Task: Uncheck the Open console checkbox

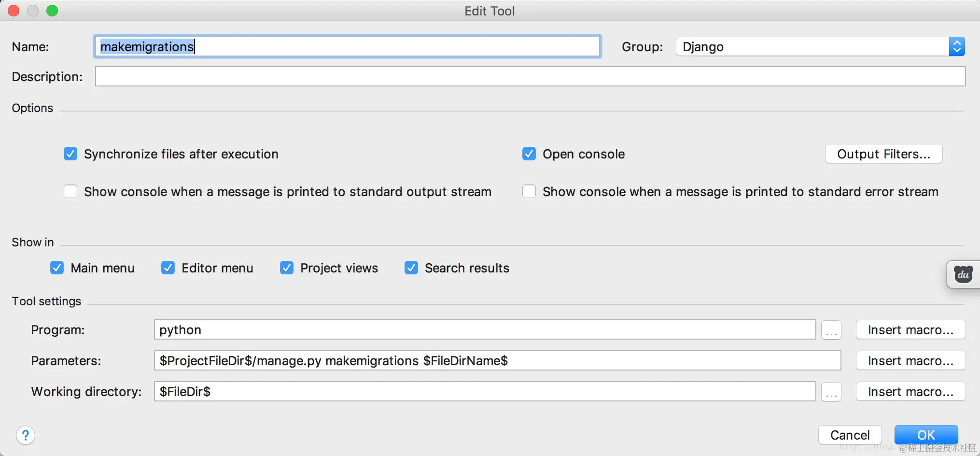Action: pos(529,154)
